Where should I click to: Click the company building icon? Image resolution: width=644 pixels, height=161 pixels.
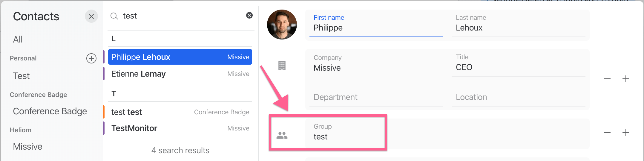point(282,66)
